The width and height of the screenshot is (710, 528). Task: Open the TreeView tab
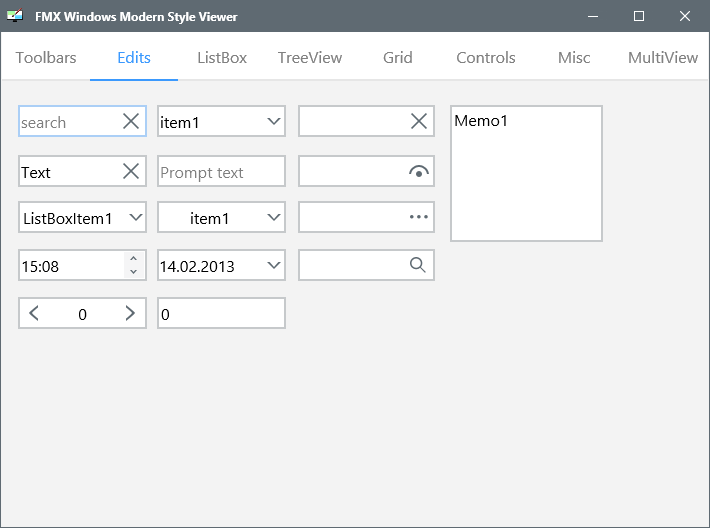click(x=310, y=58)
